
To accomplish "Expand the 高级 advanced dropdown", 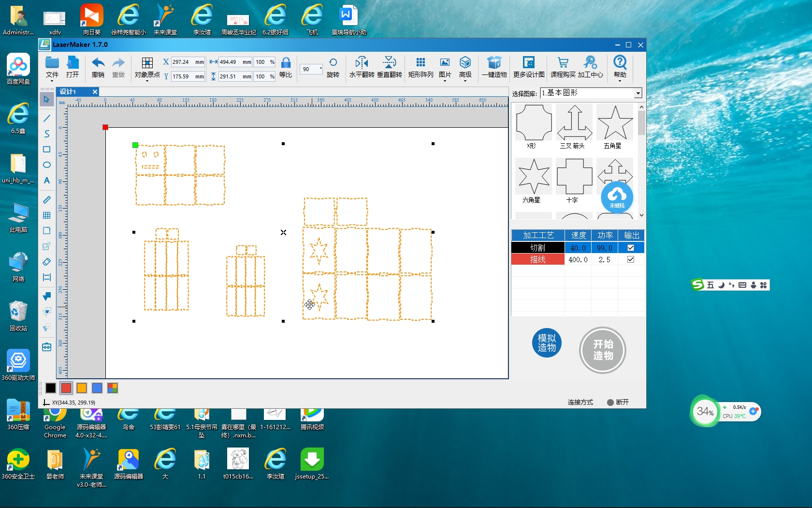I will [465, 81].
